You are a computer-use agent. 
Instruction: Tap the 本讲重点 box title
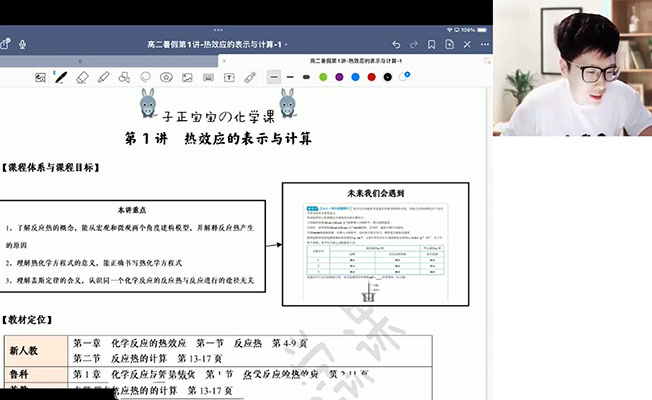click(x=132, y=210)
